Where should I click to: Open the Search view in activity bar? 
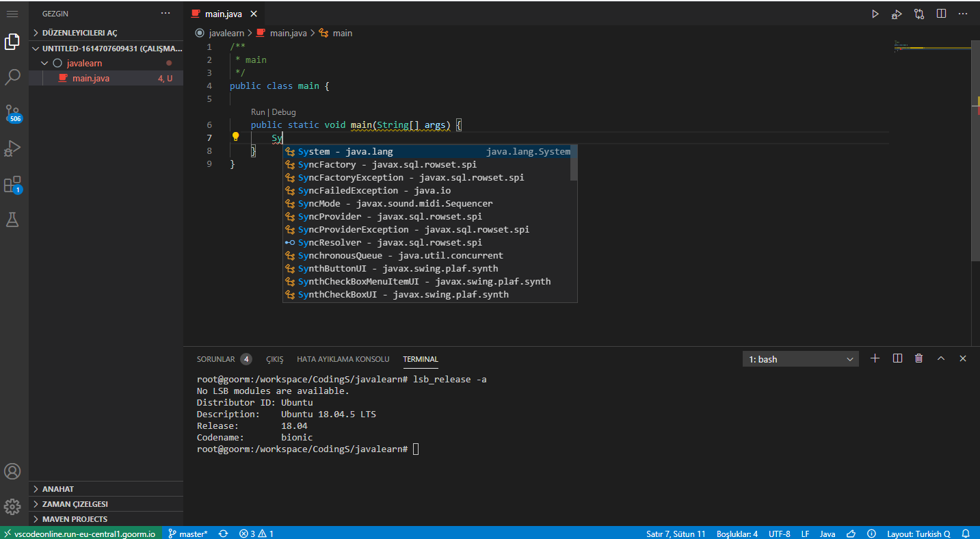click(x=12, y=77)
